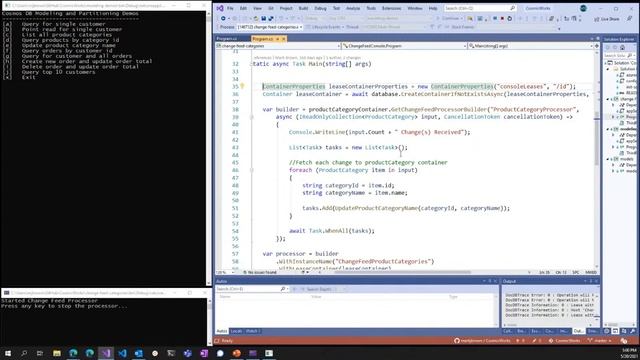
Task: Open the ChangeFeedConsole.Program type dropdown
Action: [x=404, y=46]
